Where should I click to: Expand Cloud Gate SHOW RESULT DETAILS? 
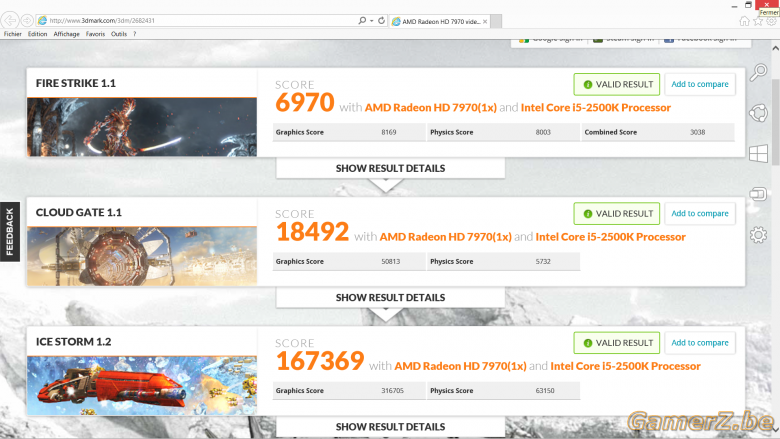tap(390, 298)
